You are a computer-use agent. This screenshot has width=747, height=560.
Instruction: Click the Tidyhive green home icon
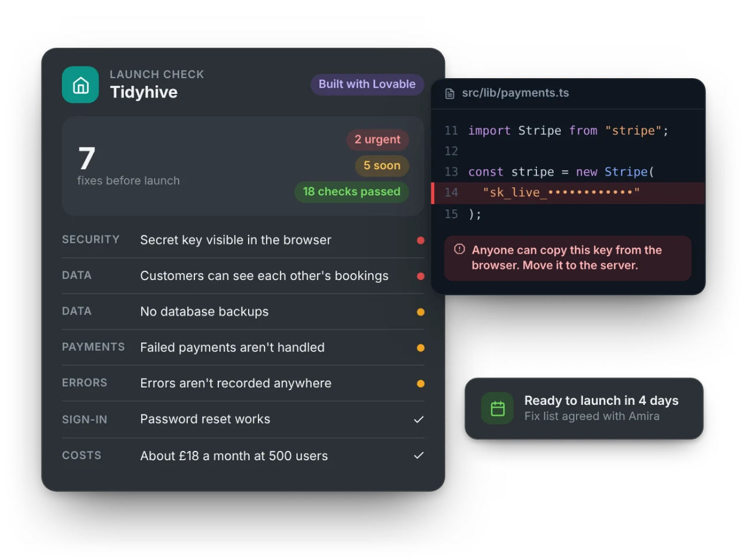coord(81,85)
